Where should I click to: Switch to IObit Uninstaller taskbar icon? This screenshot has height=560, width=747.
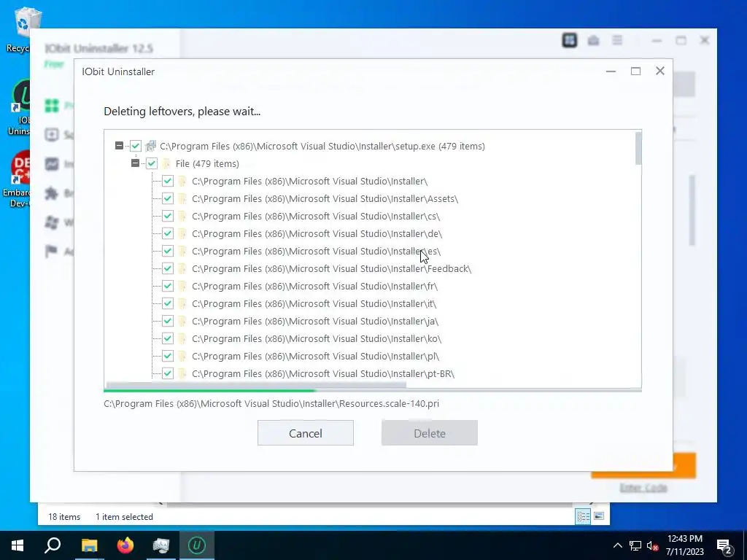[197, 545]
